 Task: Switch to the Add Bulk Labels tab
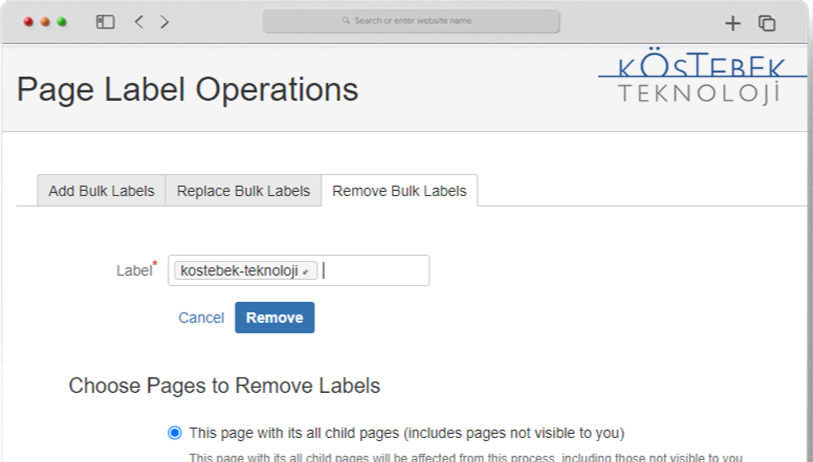click(101, 191)
